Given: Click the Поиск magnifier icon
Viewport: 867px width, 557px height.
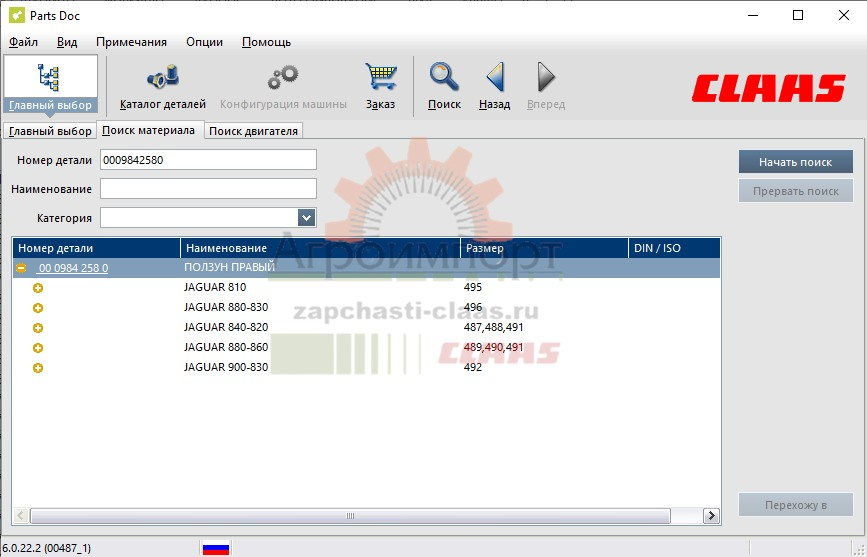Looking at the screenshot, I should (x=444, y=76).
